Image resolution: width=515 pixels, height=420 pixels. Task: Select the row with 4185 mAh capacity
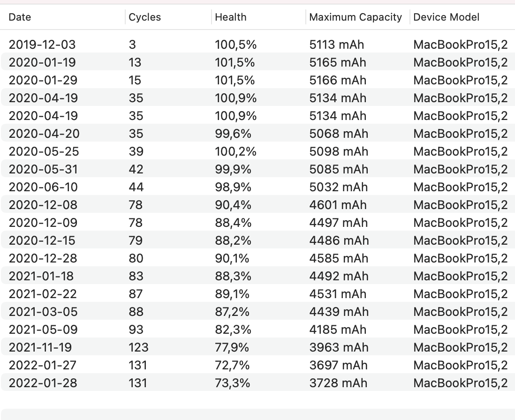pyautogui.click(x=258, y=330)
